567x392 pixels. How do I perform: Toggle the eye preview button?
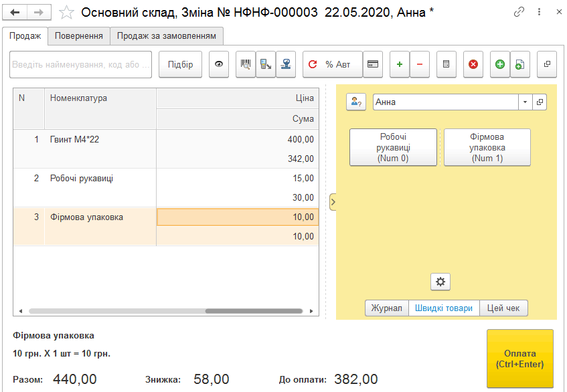(219, 64)
